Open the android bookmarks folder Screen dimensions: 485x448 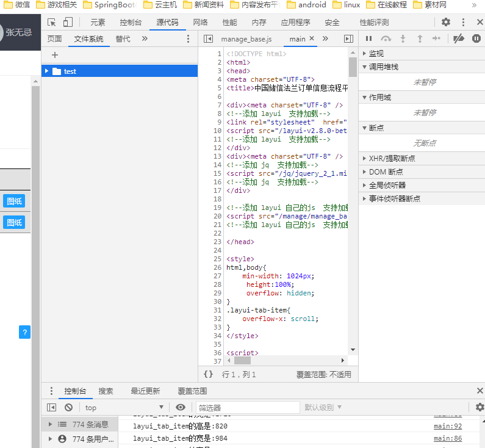306,5
